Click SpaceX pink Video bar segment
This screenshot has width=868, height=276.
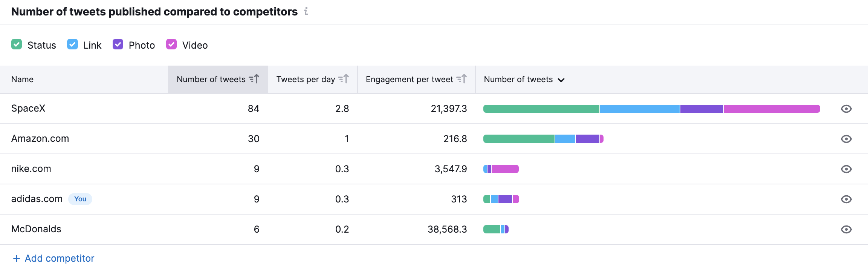point(772,109)
